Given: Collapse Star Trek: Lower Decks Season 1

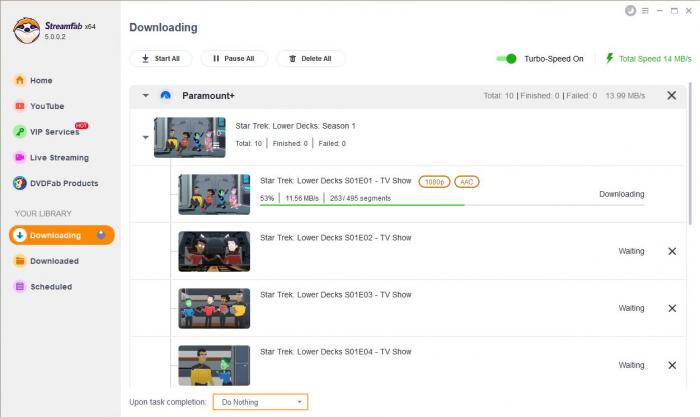Looking at the screenshot, I should pyautogui.click(x=145, y=137).
